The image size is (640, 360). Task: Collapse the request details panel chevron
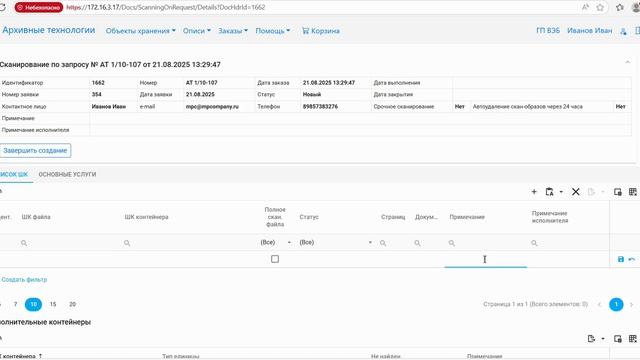click(628, 62)
